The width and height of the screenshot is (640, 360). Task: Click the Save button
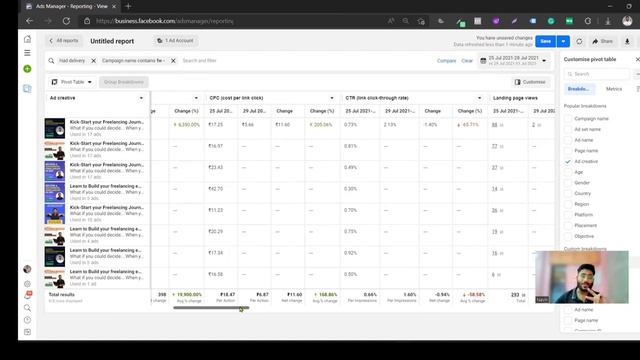[x=546, y=41]
